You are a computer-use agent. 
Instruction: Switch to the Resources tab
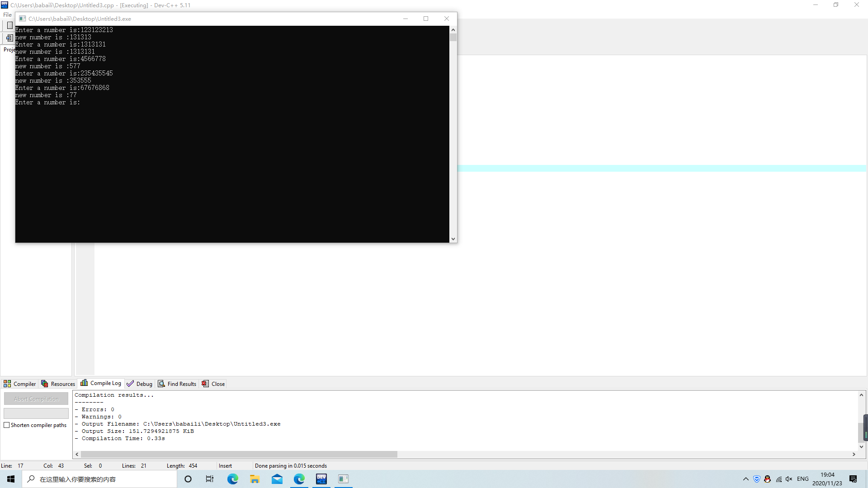pos(58,384)
